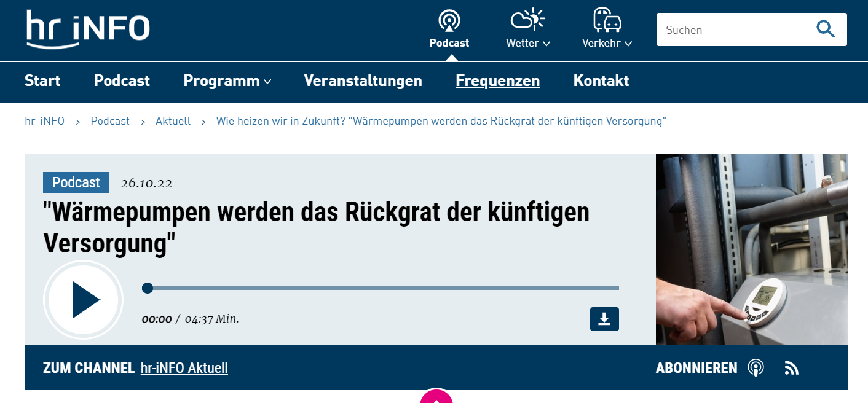Click the blue Podcast category tag
Image resolution: width=868 pixels, height=403 pixels.
(x=76, y=182)
